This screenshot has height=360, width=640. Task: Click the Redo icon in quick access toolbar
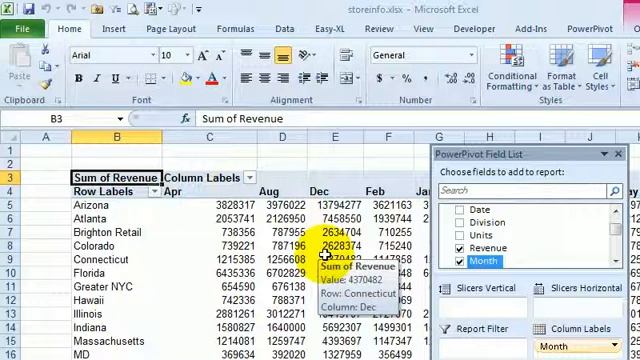(x=71, y=9)
